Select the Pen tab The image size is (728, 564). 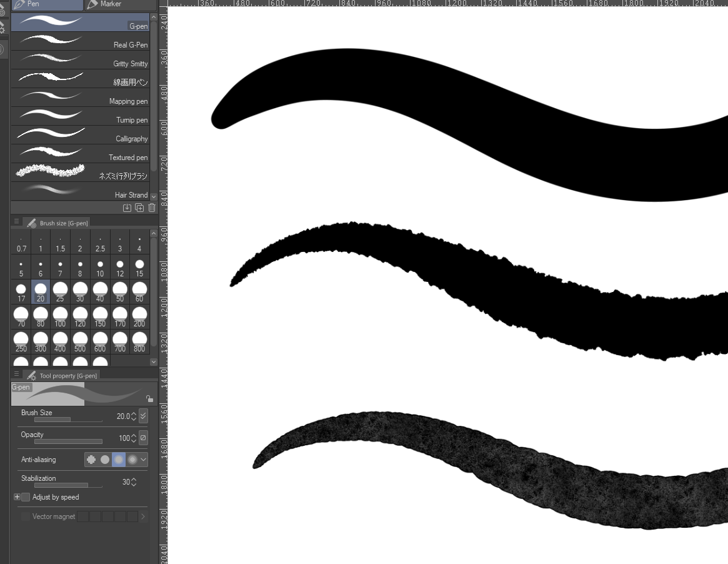click(47, 4)
